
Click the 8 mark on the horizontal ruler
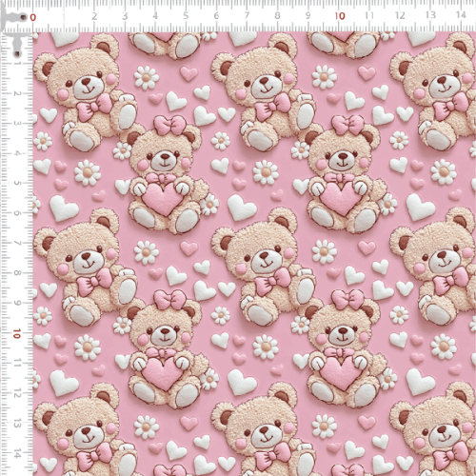[x=277, y=15]
